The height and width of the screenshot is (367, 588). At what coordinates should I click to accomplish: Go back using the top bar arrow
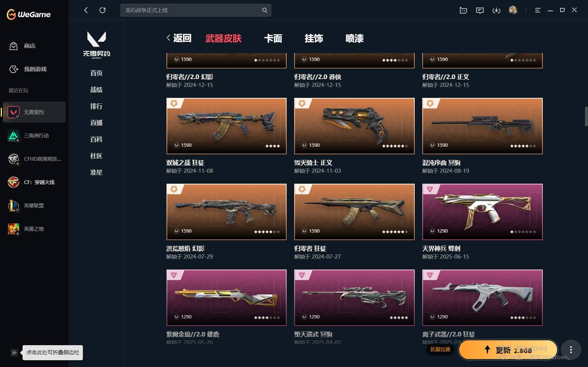pos(86,10)
